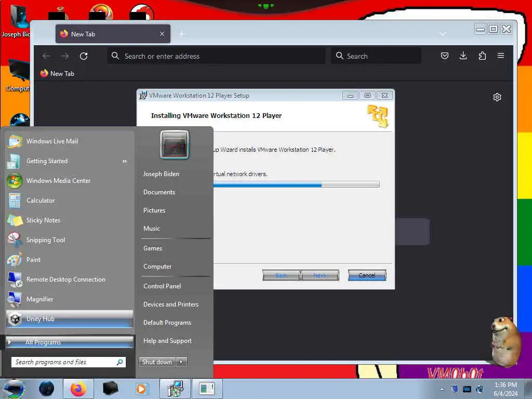The height and width of the screenshot is (399, 532).
Task: Click the Firefox back arrow
Action: click(x=46, y=56)
